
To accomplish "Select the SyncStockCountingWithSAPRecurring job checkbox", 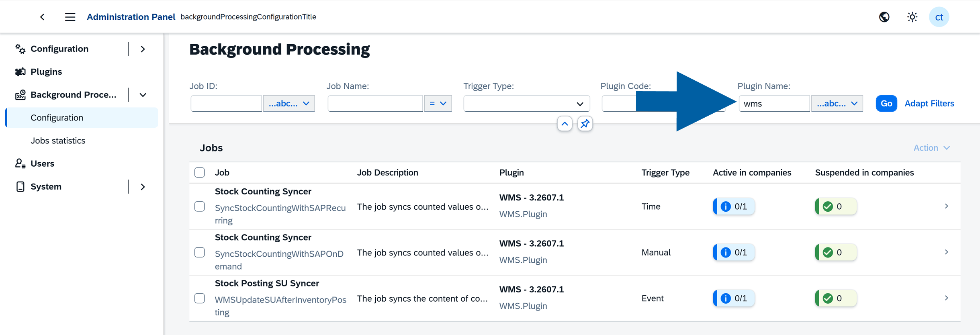I will coord(200,206).
